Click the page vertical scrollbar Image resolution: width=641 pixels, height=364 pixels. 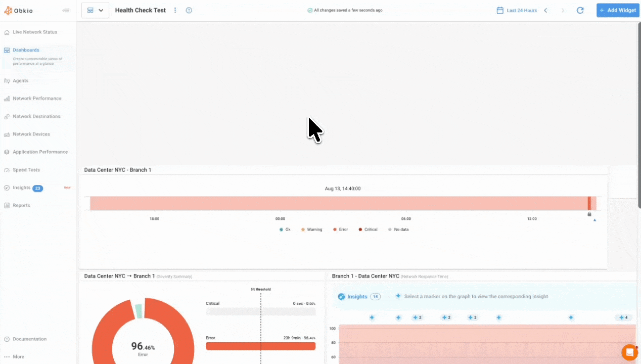pyautogui.click(x=638, y=115)
